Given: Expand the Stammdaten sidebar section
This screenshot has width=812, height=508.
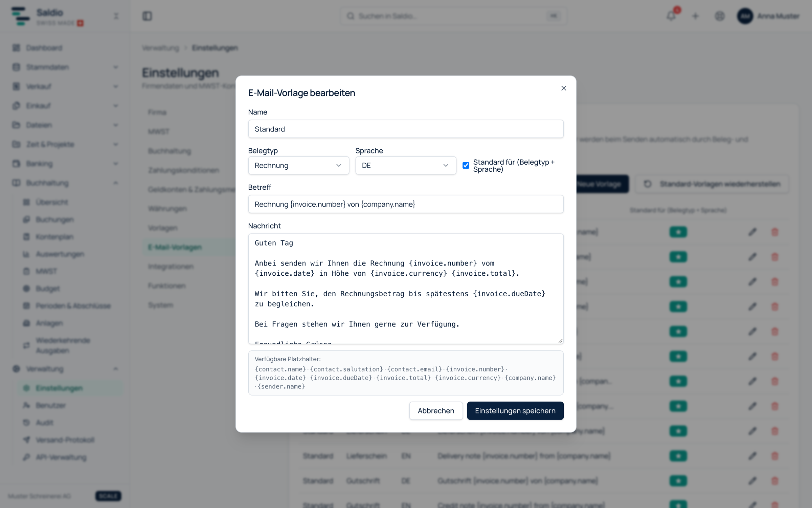Looking at the screenshot, I should [x=65, y=67].
